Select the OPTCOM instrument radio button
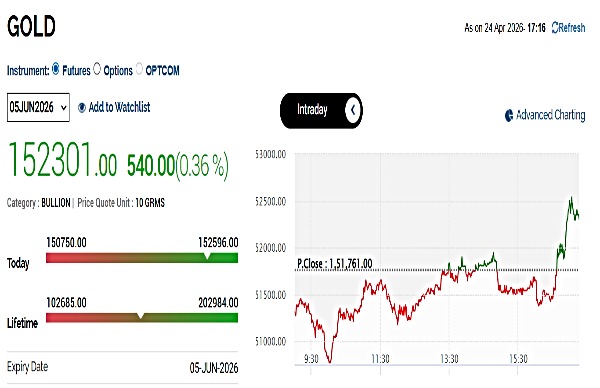This screenshot has width=600, height=388. [139, 69]
